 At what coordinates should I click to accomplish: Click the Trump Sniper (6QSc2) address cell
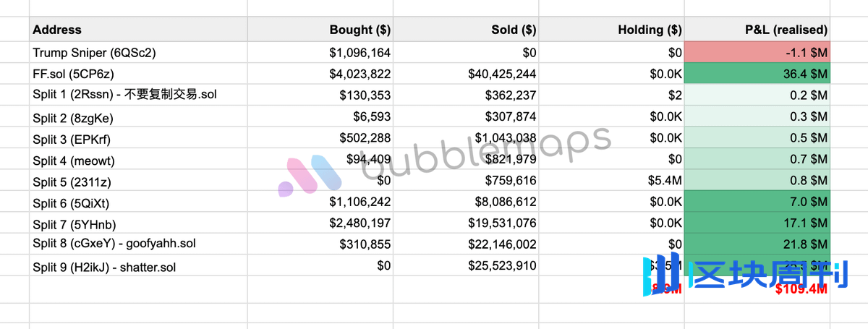138,52
